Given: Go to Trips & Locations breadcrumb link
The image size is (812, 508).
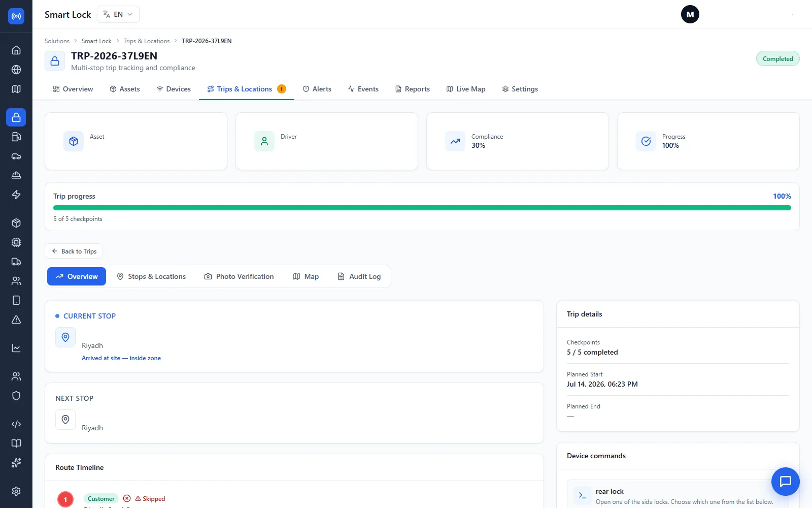Looking at the screenshot, I should (147, 41).
